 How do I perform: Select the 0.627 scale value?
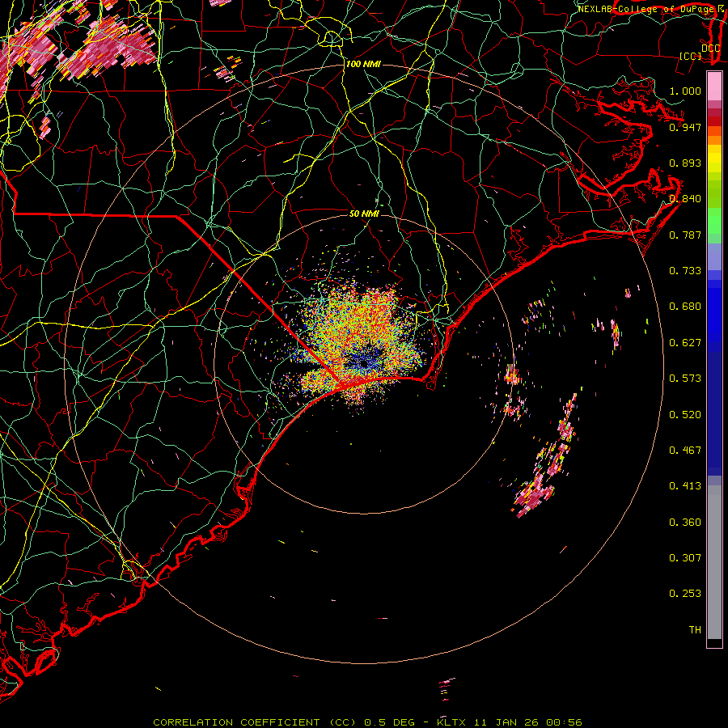[x=685, y=342]
